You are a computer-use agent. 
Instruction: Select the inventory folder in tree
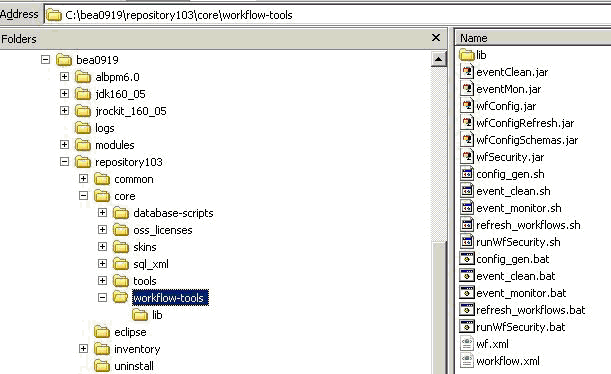click(127, 349)
